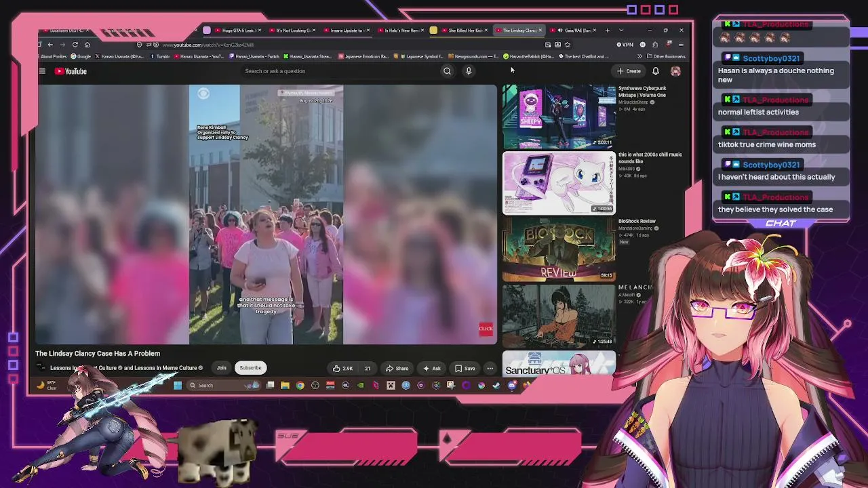
Task: Open the Windows Start menu
Action: pyautogui.click(x=178, y=386)
